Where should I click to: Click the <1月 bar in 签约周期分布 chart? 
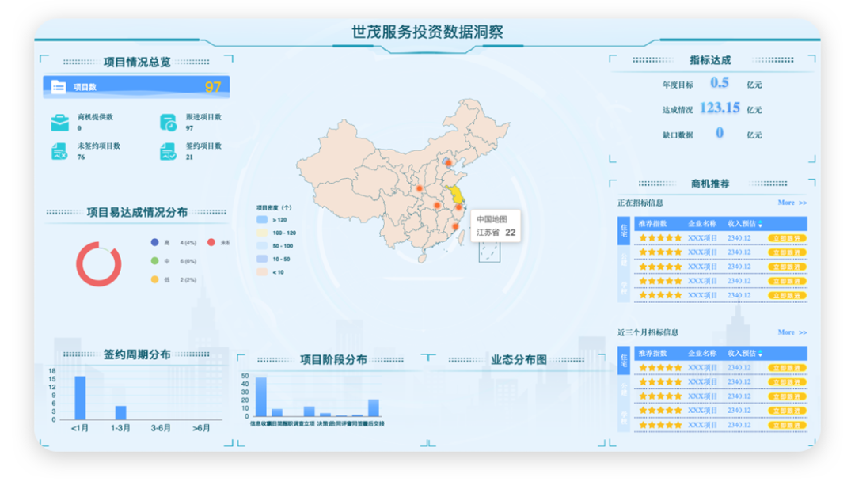click(x=80, y=398)
